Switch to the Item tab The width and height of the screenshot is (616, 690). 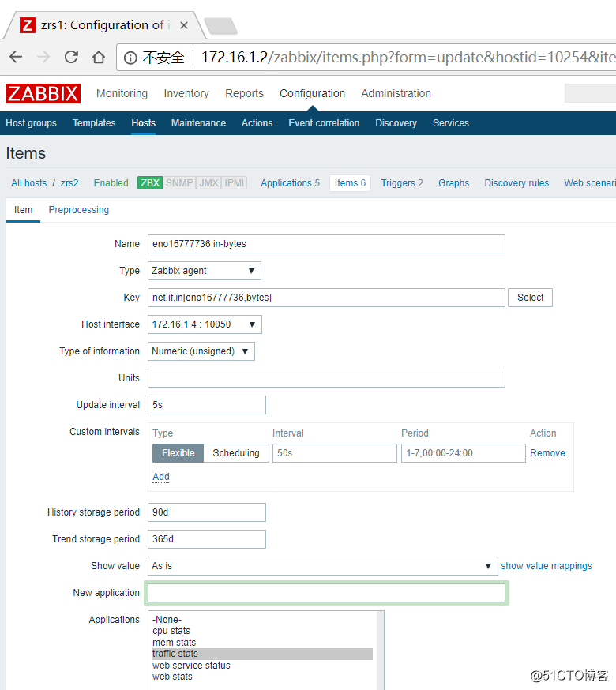[24, 210]
